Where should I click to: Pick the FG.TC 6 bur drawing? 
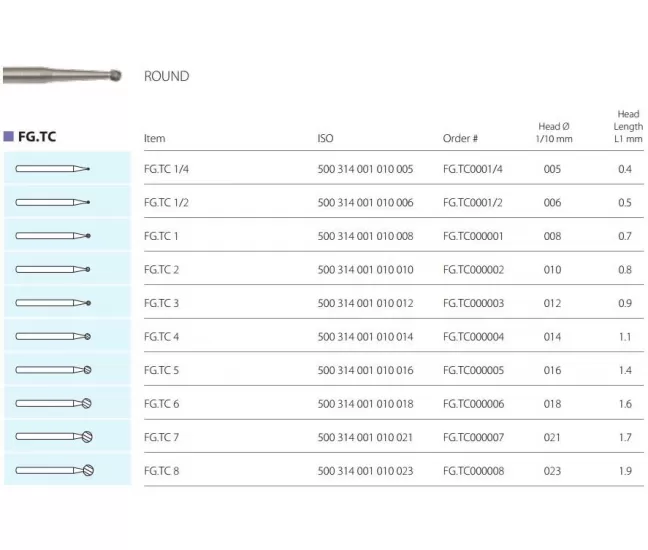54,403
